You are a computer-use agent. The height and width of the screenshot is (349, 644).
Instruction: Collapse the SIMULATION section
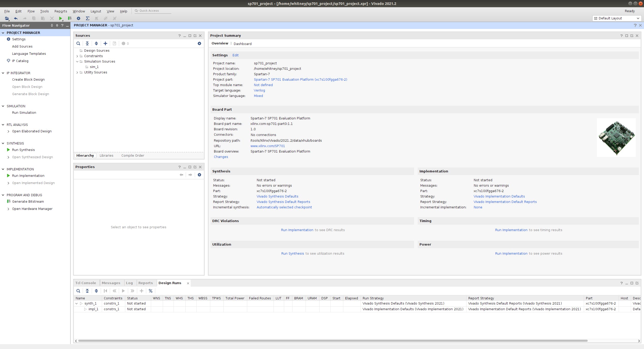coord(3,106)
